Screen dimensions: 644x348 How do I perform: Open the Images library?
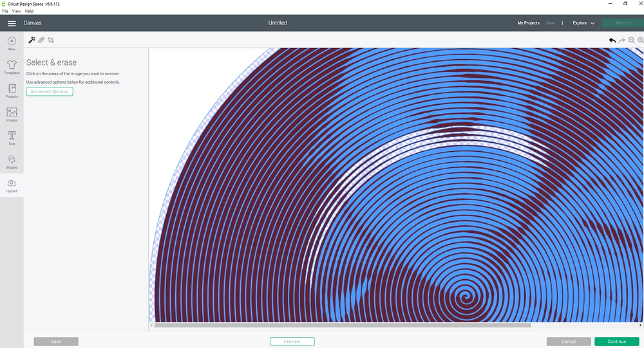[12, 114]
